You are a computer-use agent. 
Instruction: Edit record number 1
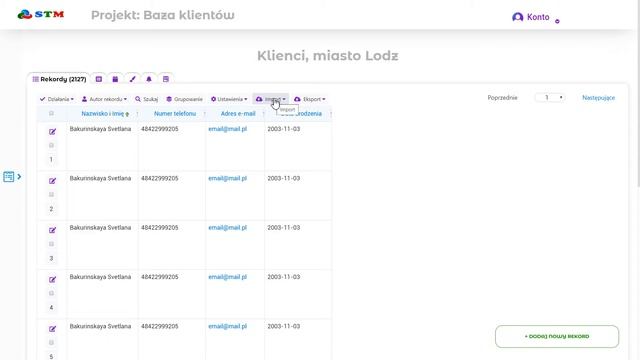tap(52, 132)
